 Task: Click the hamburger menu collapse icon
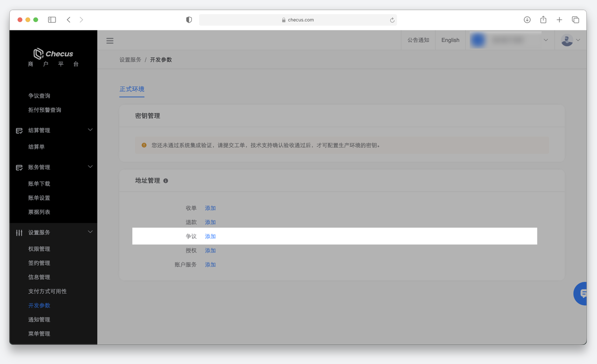[110, 41]
